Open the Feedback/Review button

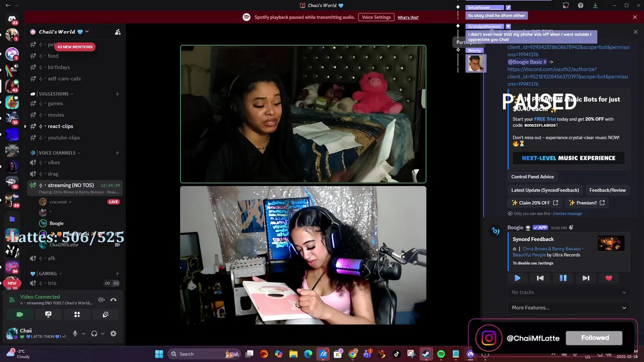[607, 190]
